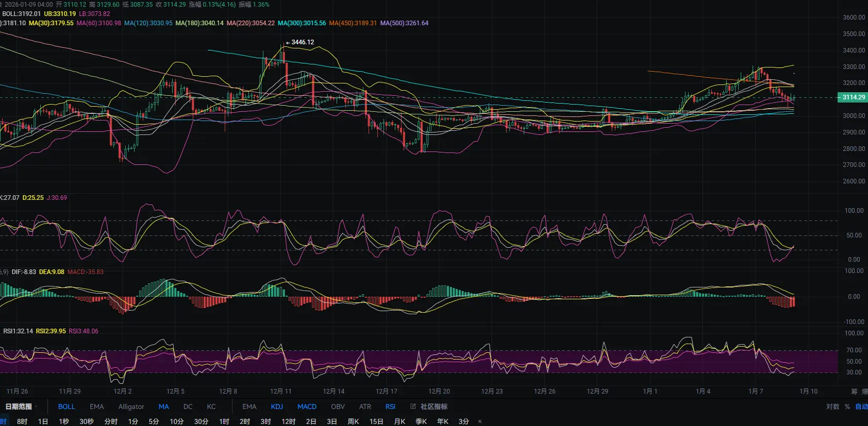Viewport: 868px width, 426px height.
Task: Enable the ATR indicator
Action: (x=365, y=406)
